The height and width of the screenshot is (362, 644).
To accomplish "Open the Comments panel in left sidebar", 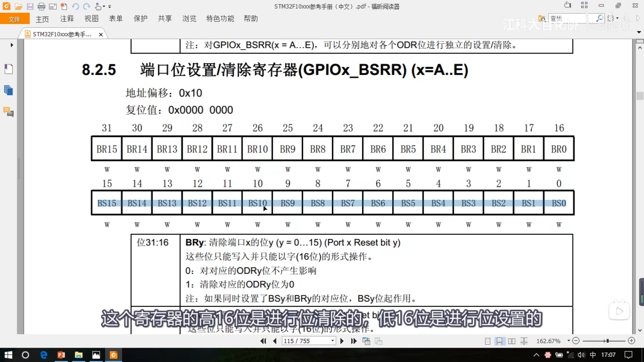I will (9, 112).
